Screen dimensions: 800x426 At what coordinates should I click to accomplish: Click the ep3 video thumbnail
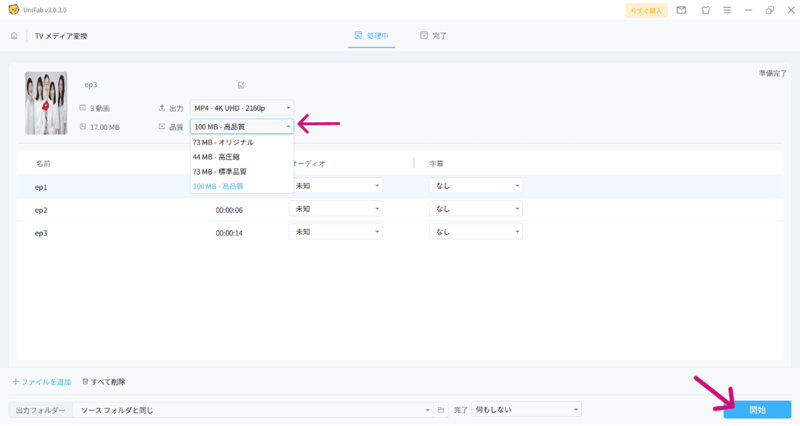pos(46,103)
